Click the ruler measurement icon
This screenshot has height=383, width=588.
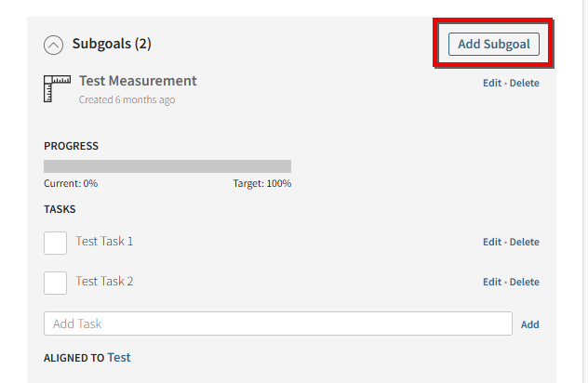point(57,89)
